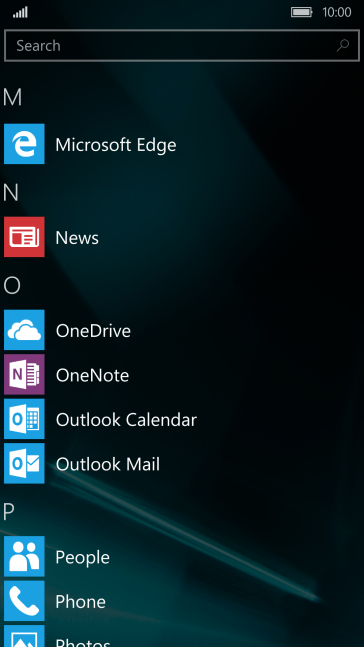
Task: Open the Outlook Calendar icon
Action: [x=24, y=419]
